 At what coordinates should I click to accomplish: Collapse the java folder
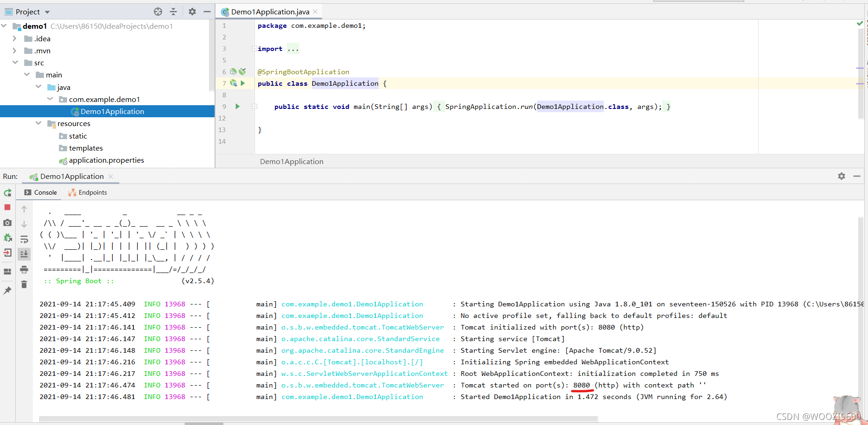tap(38, 87)
